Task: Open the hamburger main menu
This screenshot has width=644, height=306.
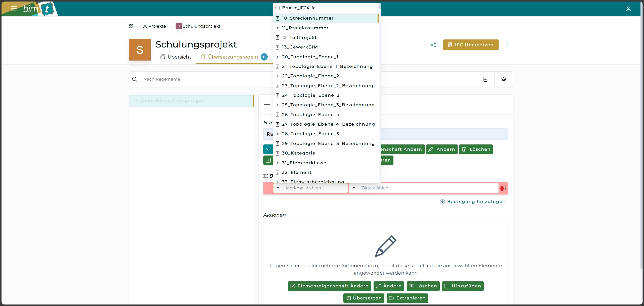Action: point(14,9)
